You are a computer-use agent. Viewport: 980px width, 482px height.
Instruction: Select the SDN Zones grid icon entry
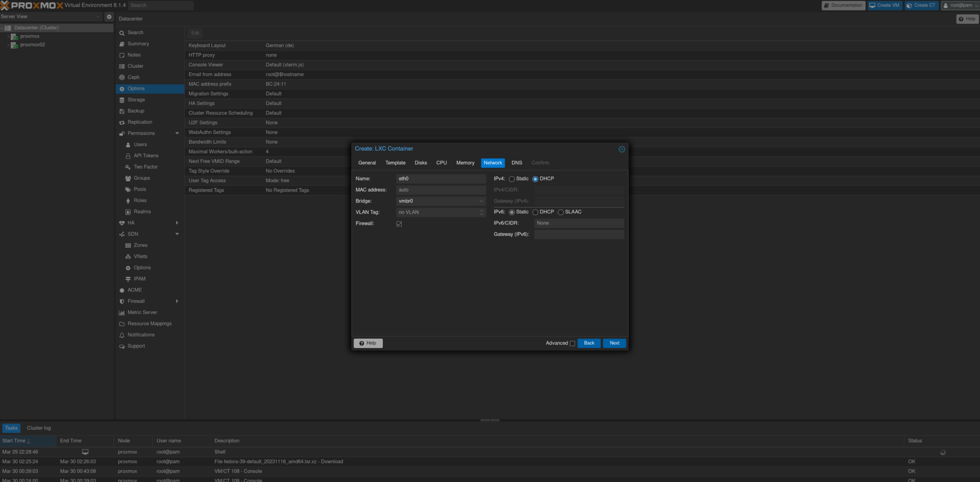coord(128,246)
